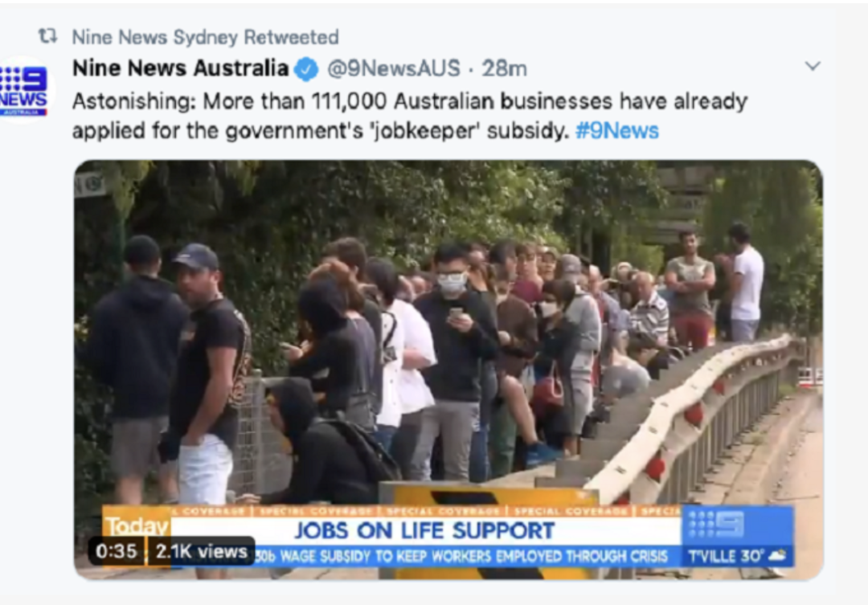Open the 'Nine News Sydney Retweeted' link
The image size is (868, 605).
[x=206, y=37]
